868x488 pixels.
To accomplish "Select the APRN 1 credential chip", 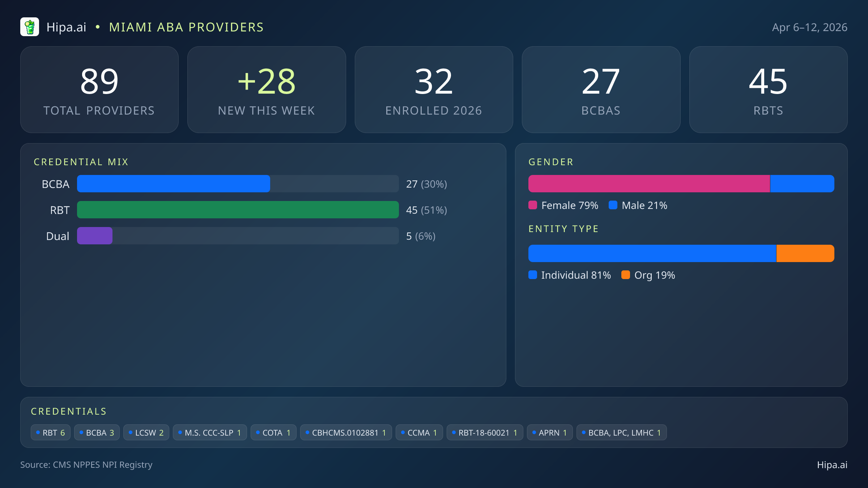I will click(549, 433).
